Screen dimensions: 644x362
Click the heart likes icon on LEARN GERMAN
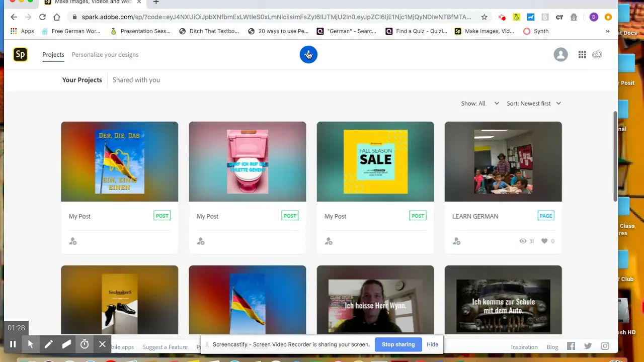(x=544, y=241)
